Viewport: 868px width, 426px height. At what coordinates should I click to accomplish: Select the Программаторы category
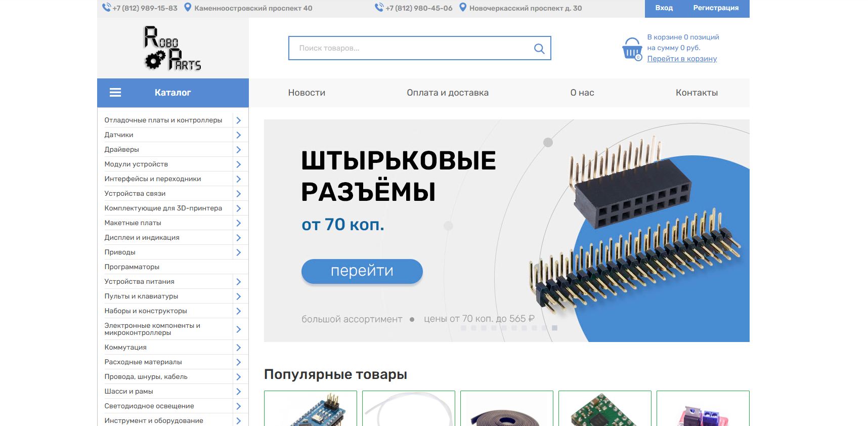click(132, 267)
